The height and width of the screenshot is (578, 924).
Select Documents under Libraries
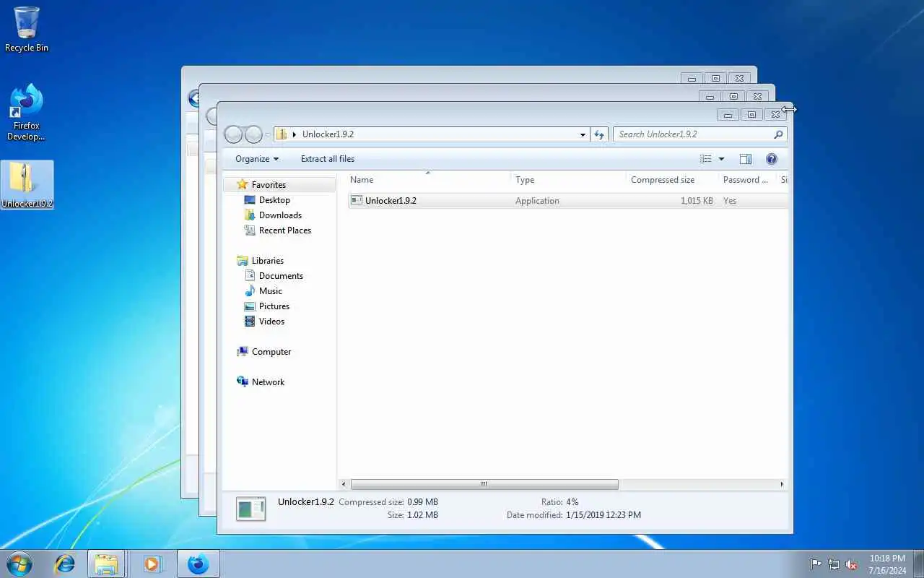click(x=281, y=276)
